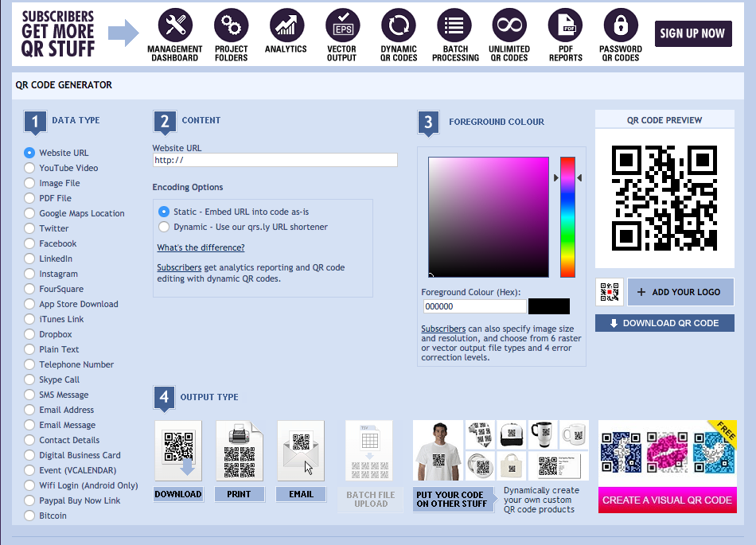Open the Unlimited QR Codes infinity icon
This screenshot has width=756, height=545.
point(509,25)
